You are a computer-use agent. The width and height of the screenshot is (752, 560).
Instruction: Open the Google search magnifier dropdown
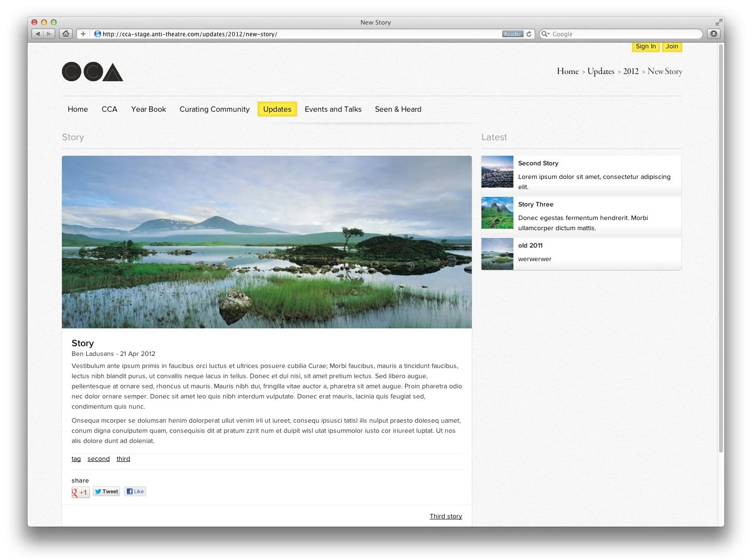pos(545,34)
